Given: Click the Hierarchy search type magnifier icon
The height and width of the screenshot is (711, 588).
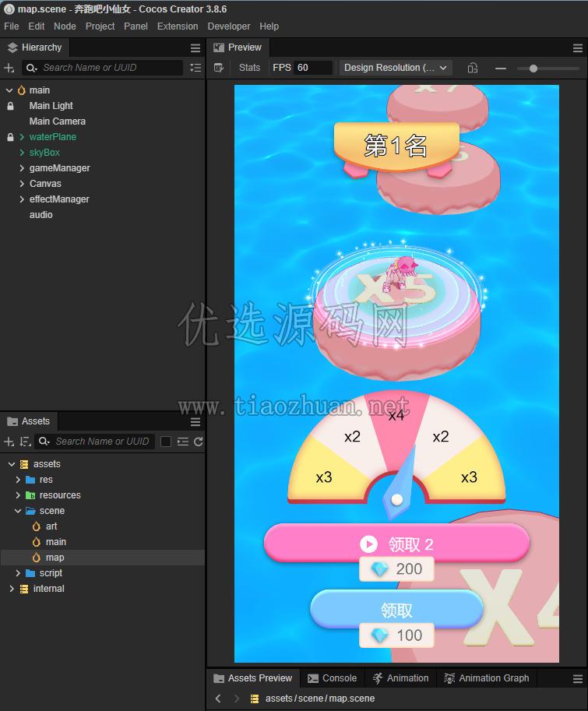Looking at the screenshot, I should click(31, 68).
